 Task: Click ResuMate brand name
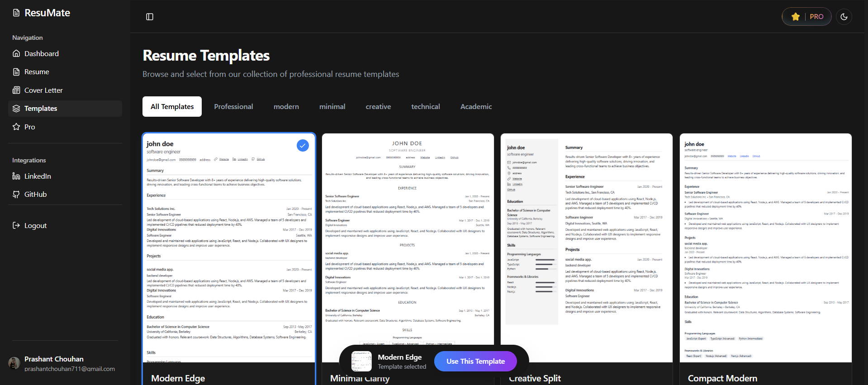pyautogui.click(x=47, y=13)
